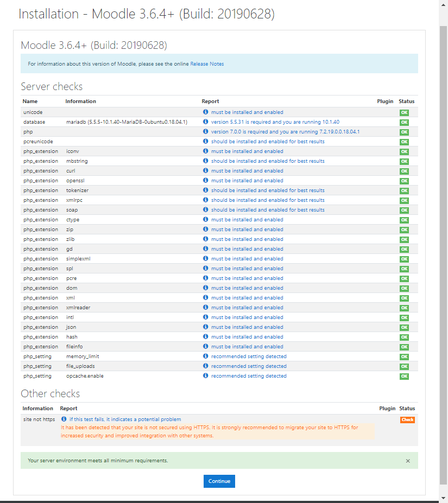The width and height of the screenshot is (448, 503).
Task: Open the php version 7.0.0 requirement link
Action: pos(285,131)
